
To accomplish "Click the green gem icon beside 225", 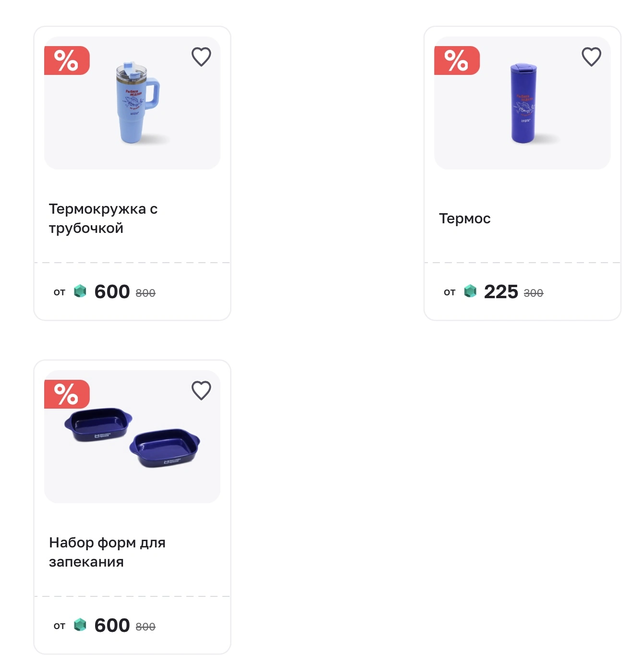I will click(470, 291).
